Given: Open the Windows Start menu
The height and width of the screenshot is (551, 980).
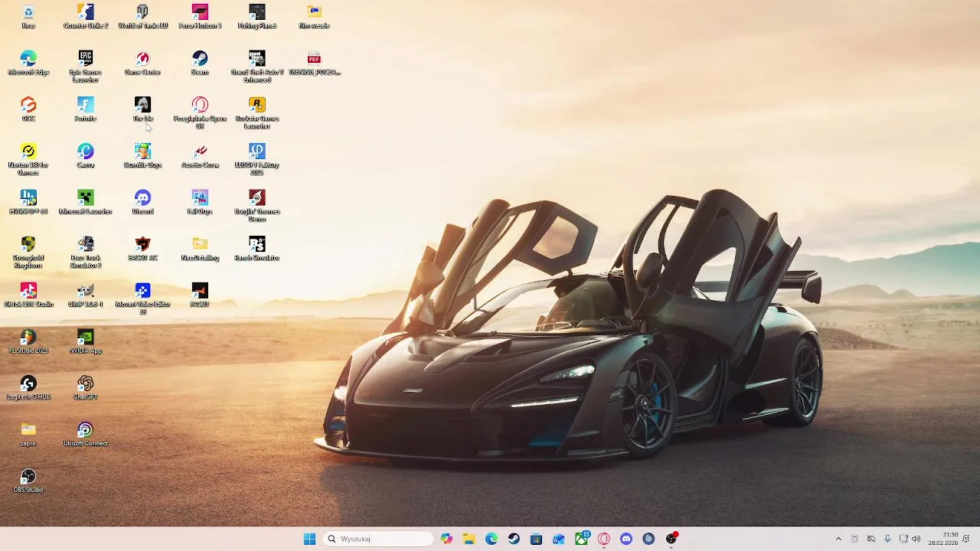Looking at the screenshot, I should (309, 539).
